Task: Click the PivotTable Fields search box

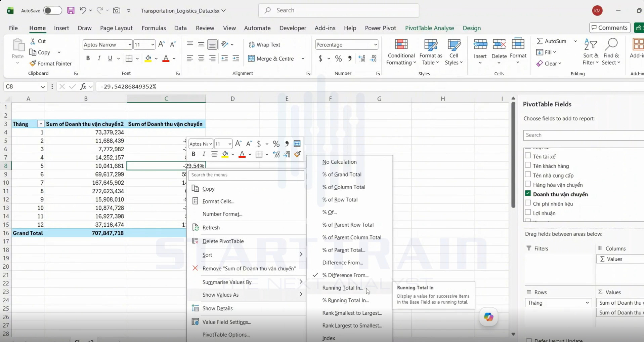Action: pyautogui.click(x=584, y=135)
